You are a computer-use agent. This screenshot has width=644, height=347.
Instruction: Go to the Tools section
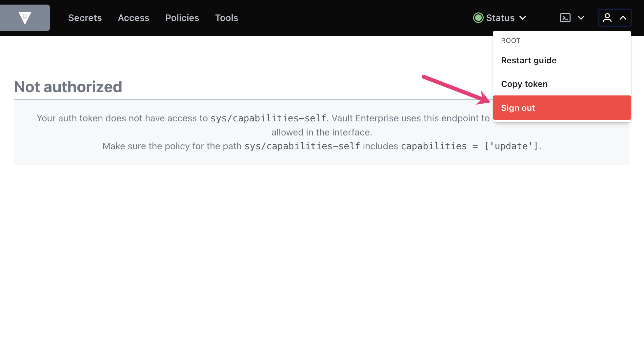[x=227, y=18]
